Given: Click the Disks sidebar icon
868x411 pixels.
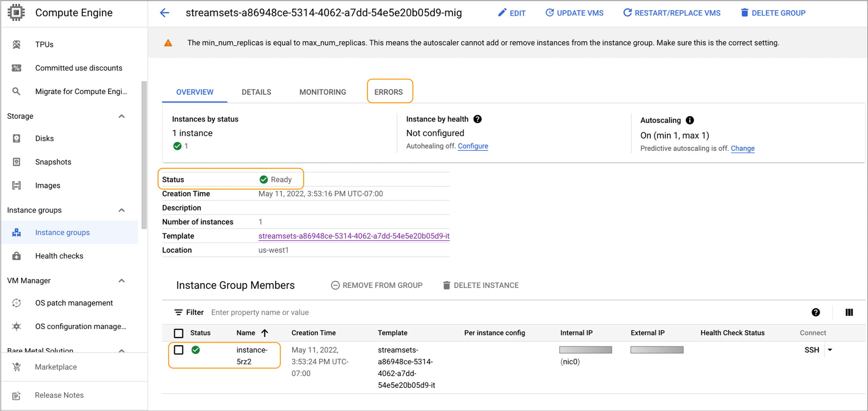Looking at the screenshot, I should (x=16, y=138).
